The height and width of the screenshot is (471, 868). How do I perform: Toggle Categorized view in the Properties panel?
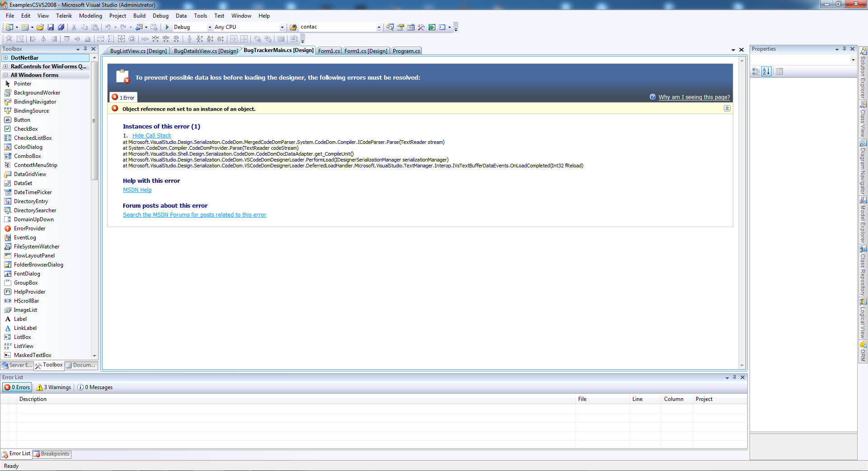(756, 71)
